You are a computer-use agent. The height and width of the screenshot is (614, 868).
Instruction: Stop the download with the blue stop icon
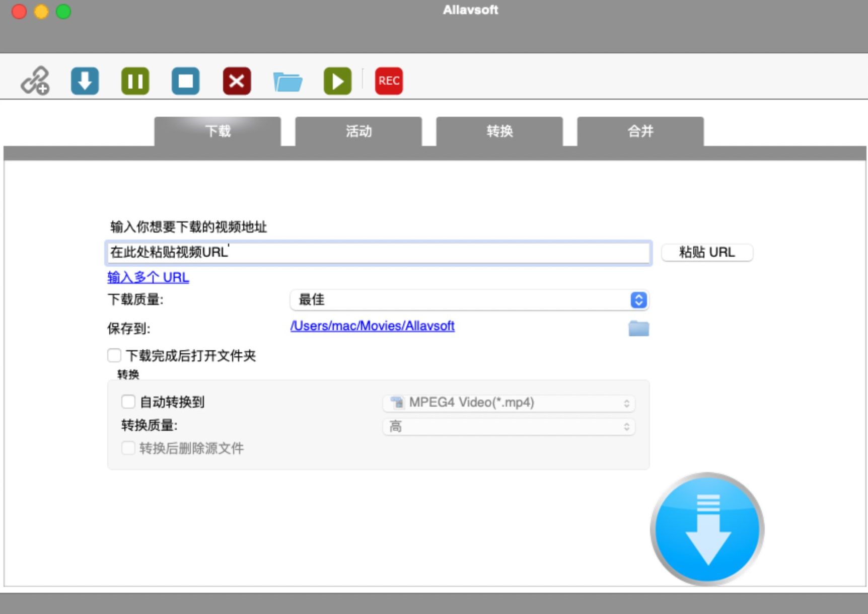[186, 81]
